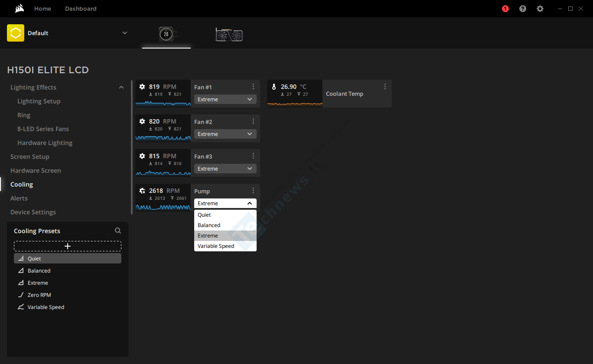
Task: Open Lighting Setup sidebar item
Action: click(x=39, y=101)
